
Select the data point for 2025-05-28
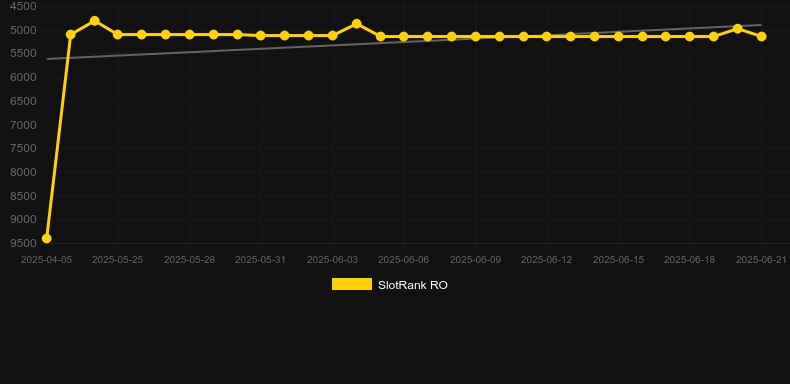189,35
